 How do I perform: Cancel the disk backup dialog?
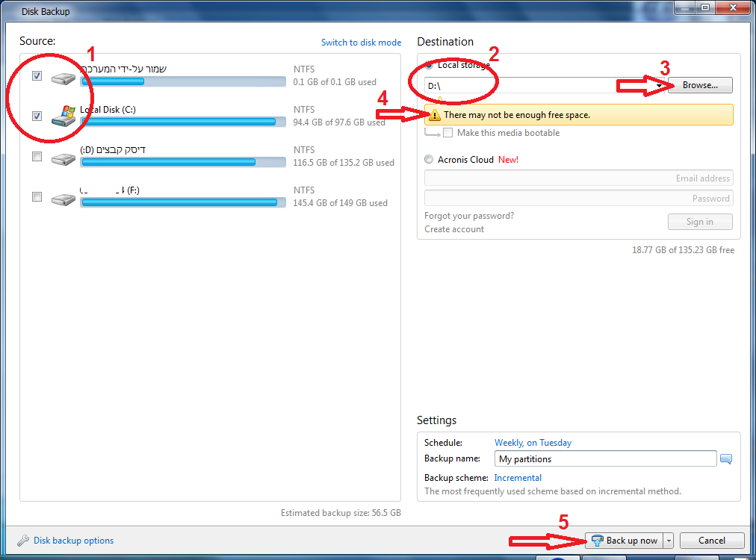tap(712, 541)
